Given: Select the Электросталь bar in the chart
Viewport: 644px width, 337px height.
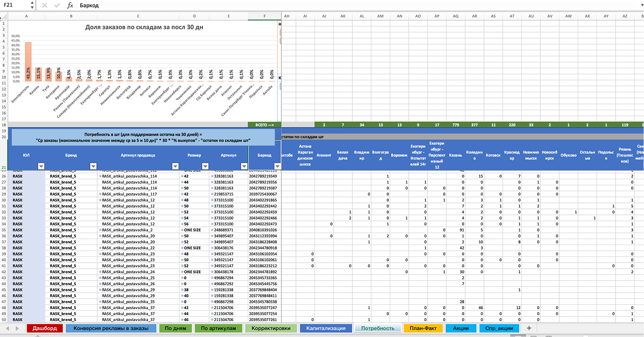Looking at the screenshot, I should tap(28, 61).
